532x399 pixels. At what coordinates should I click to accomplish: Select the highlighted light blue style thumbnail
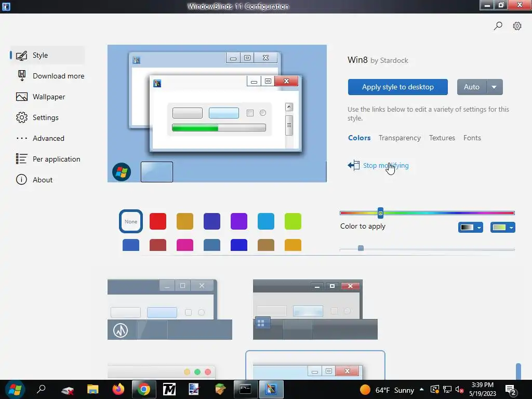[315, 365]
